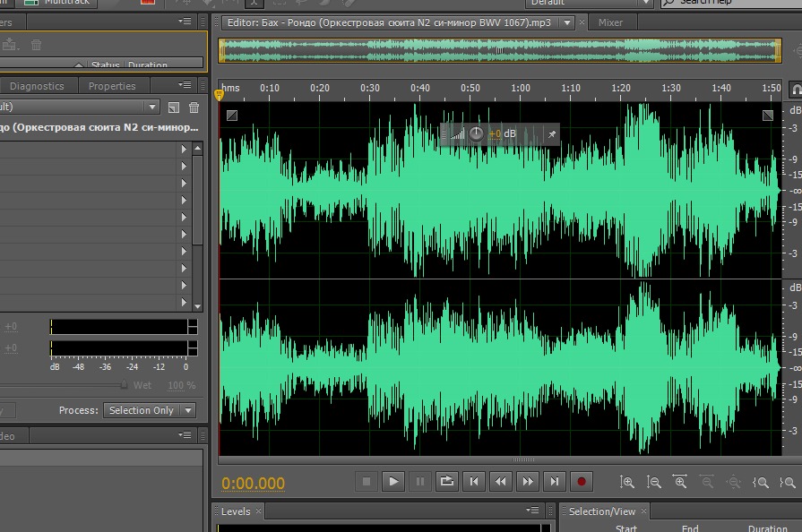The height and width of the screenshot is (532, 802).
Task: Zoom in amplitude icon
Action: pos(626,482)
